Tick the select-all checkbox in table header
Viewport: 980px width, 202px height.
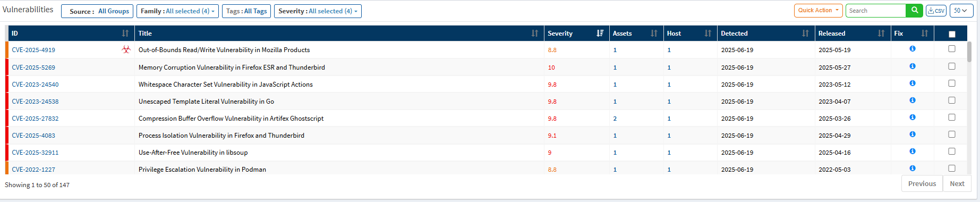(952, 34)
